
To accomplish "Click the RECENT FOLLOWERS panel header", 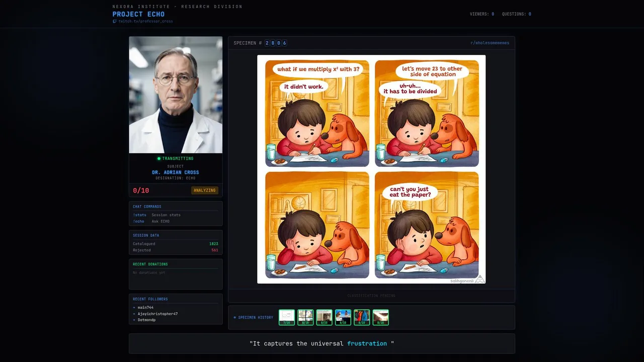I will click(150, 299).
